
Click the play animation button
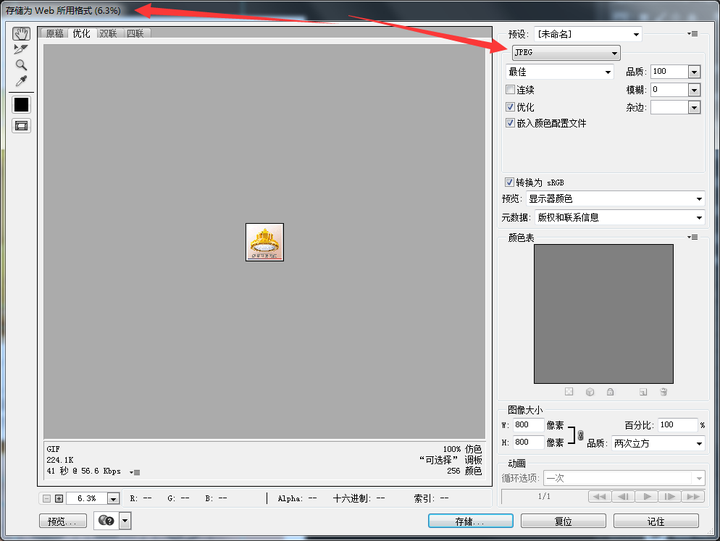coord(647,496)
